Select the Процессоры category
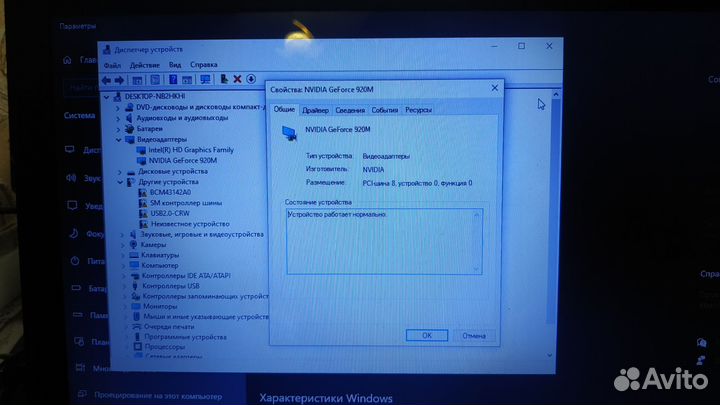The width and height of the screenshot is (720, 405). tap(164, 347)
